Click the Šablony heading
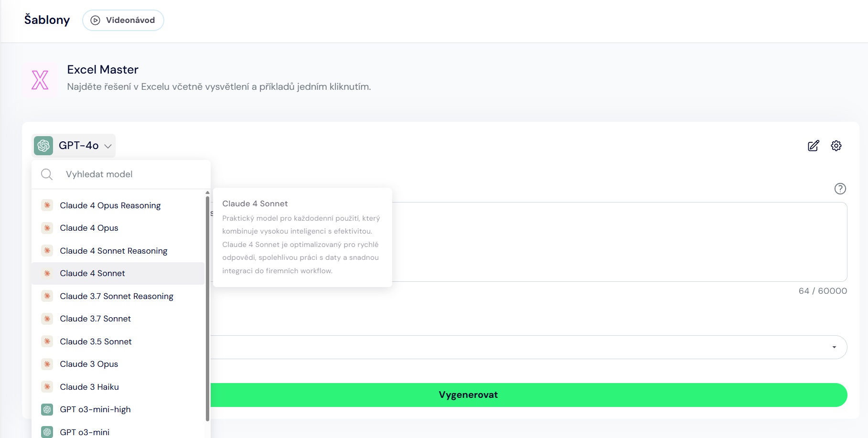 [47, 20]
